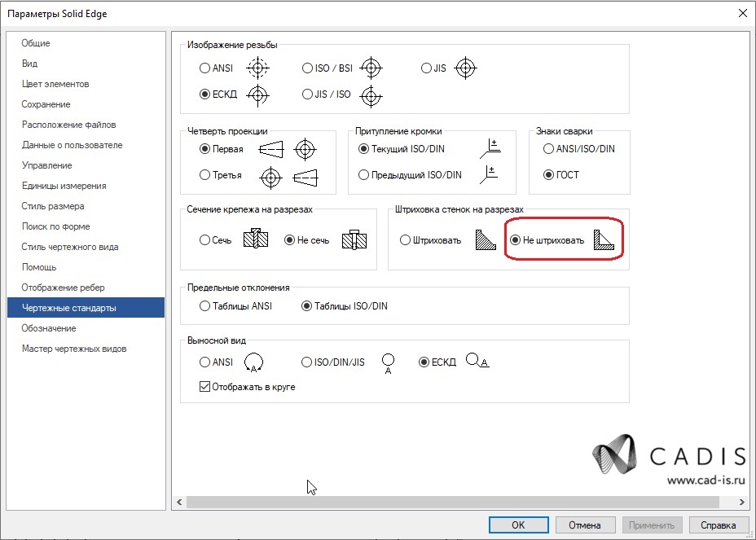Viewport: 756px width, 540px height.
Task: Switch to Стиль размера page
Action: click(86, 206)
